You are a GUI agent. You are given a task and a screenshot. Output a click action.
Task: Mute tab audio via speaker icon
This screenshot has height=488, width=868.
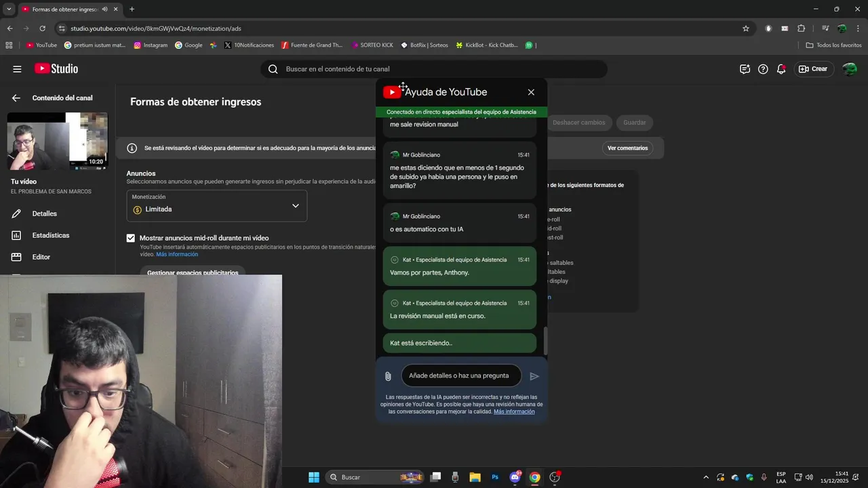(x=104, y=9)
